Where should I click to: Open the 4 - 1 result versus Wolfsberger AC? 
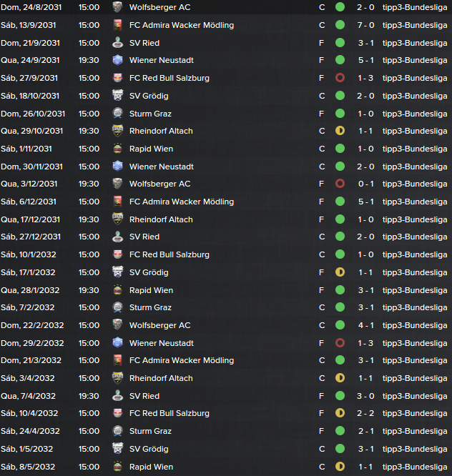click(365, 325)
